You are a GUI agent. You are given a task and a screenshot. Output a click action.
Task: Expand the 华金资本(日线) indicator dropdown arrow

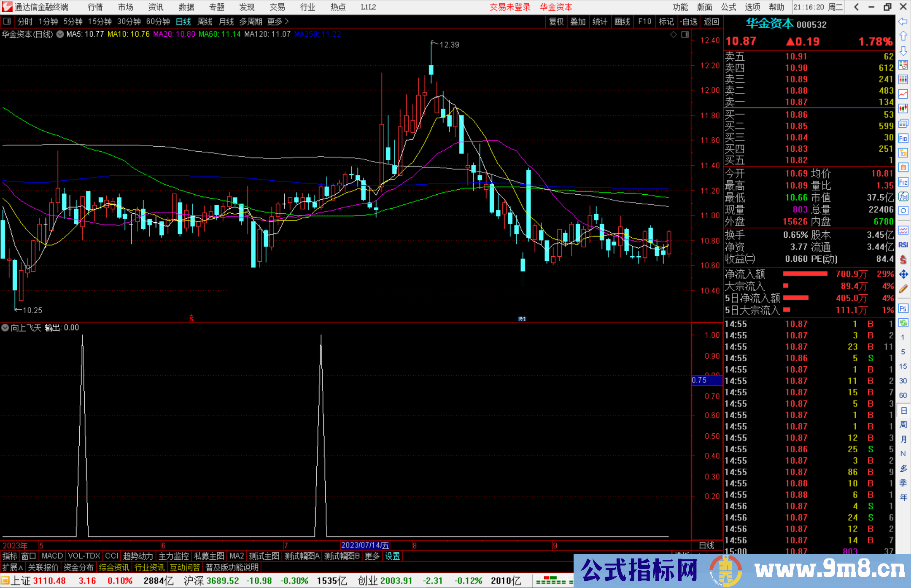[60, 34]
